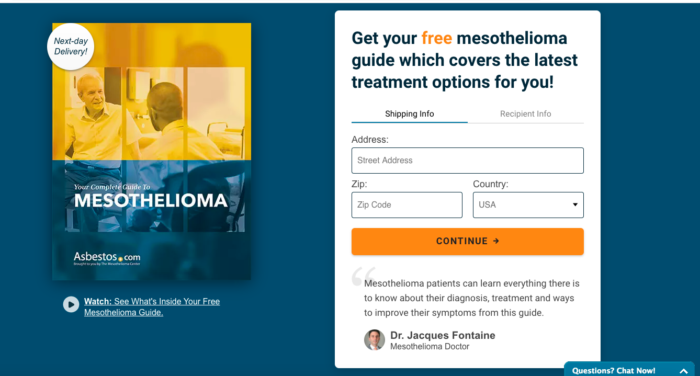Image resolution: width=700 pixels, height=376 pixels.
Task: Click the Mesothelioma guide cover image
Action: pos(151,151)
